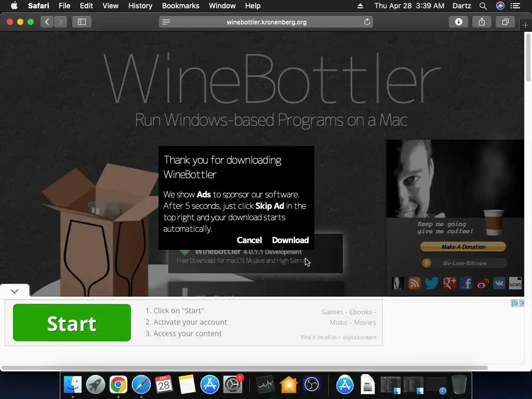Screen dimensions: 532x399
Task: Open the Facebook social icon
Action: click(466, 283)
